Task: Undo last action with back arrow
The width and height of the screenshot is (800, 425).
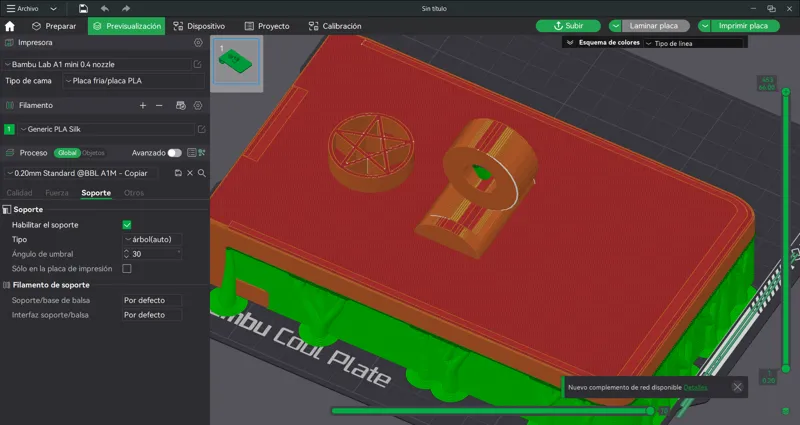Action: 105,9
